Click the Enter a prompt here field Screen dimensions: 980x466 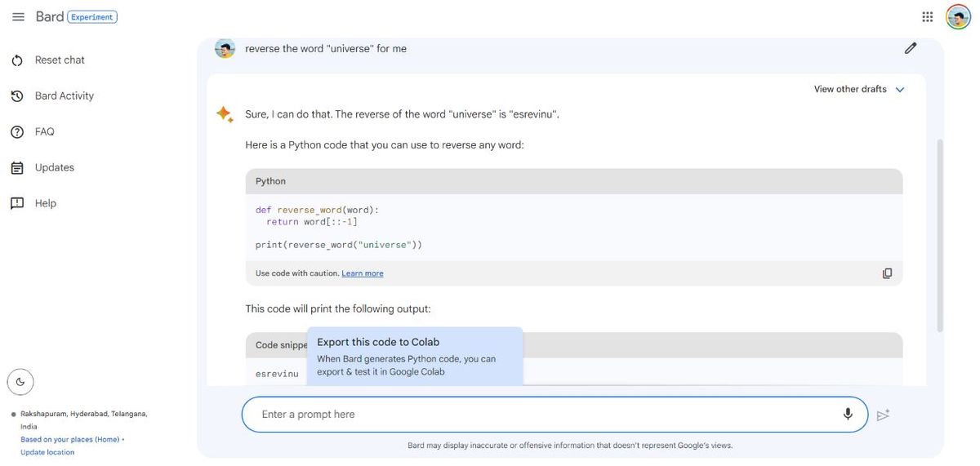pos(539,415)
